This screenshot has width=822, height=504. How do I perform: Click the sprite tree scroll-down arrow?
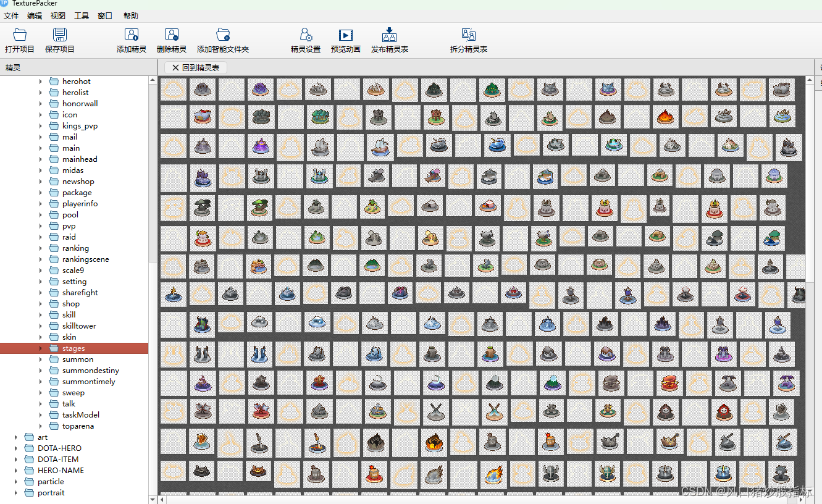[153, 498]
